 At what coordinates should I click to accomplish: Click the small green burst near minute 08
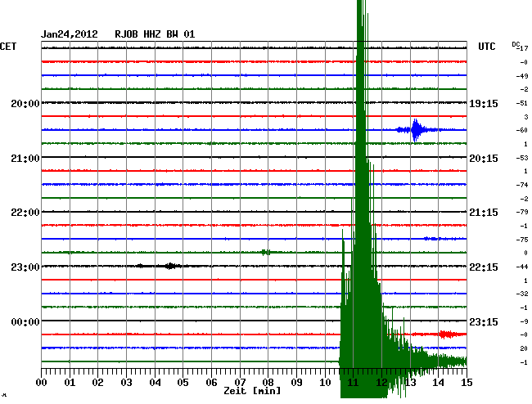[x=266, y=252]
